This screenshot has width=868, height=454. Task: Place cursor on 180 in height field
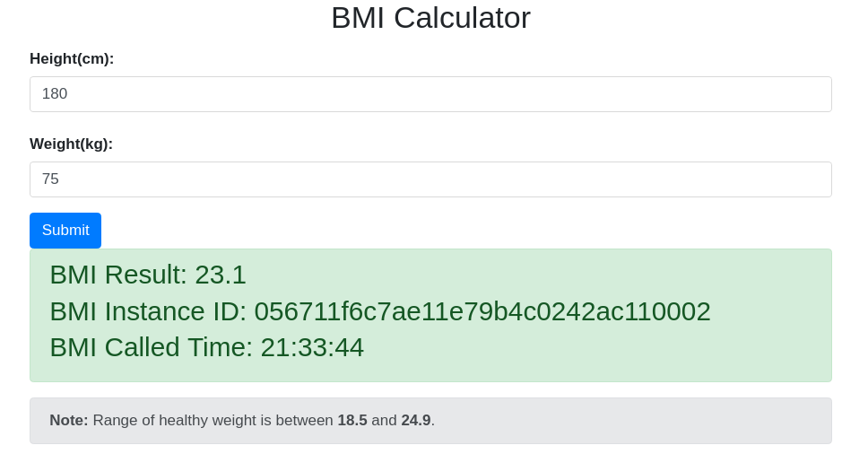click(x=55, y=94)
